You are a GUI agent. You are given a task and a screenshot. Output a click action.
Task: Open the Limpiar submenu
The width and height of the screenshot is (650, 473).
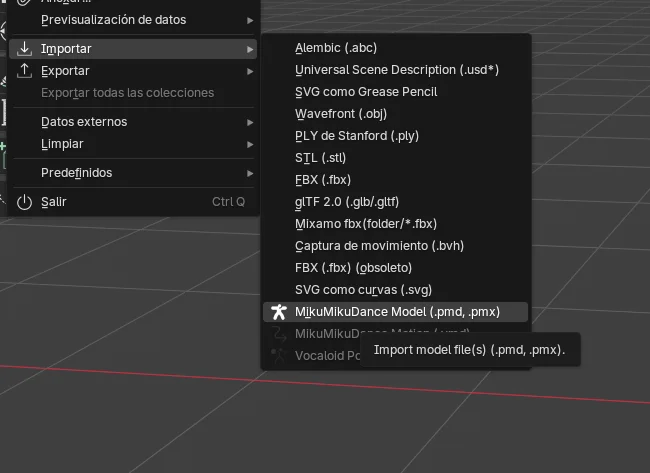click(x=133, y=144)
